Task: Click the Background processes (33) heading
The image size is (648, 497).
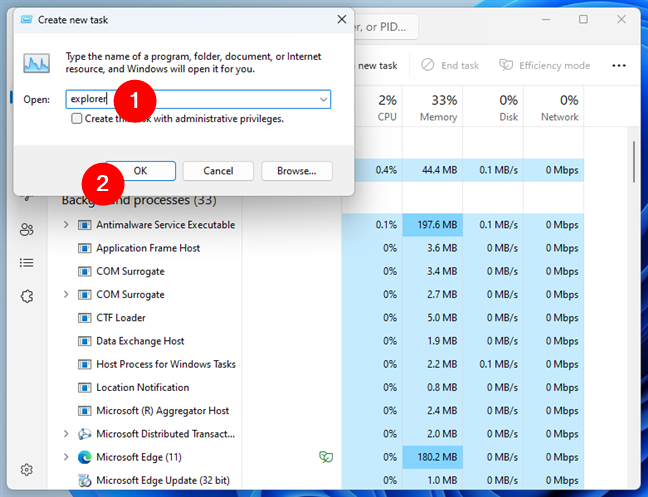Action: [139, 200]
